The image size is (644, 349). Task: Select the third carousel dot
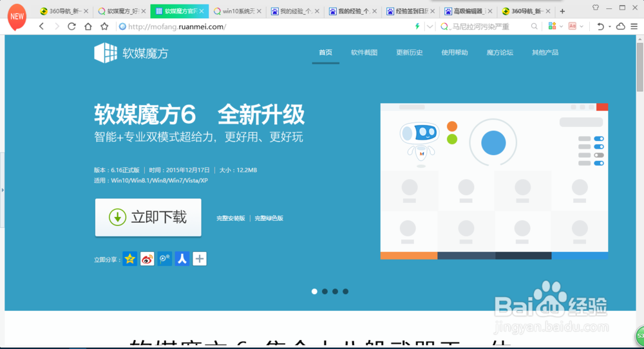click(x=335, y=291)
